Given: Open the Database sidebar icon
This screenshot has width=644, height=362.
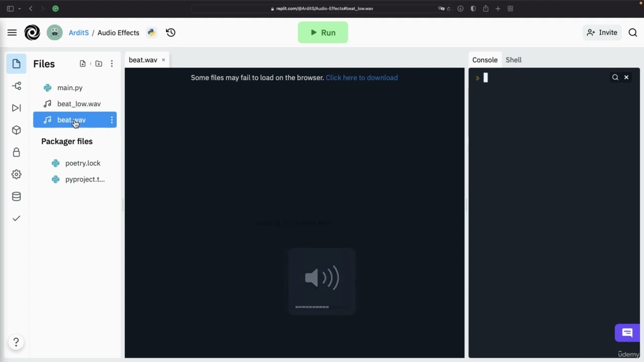Looking at the screenshot, I should point(17,197).
